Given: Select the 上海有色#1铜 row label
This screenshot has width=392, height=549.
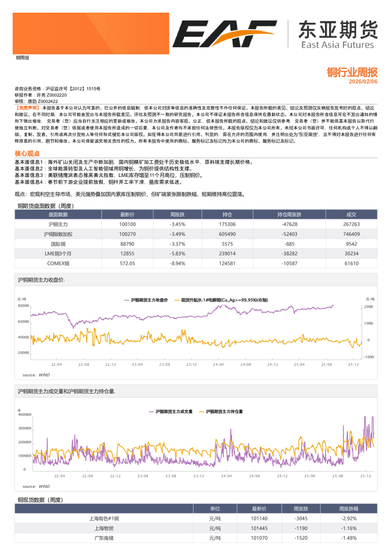Looking at the screenshot, I should [x=104, y=519].
